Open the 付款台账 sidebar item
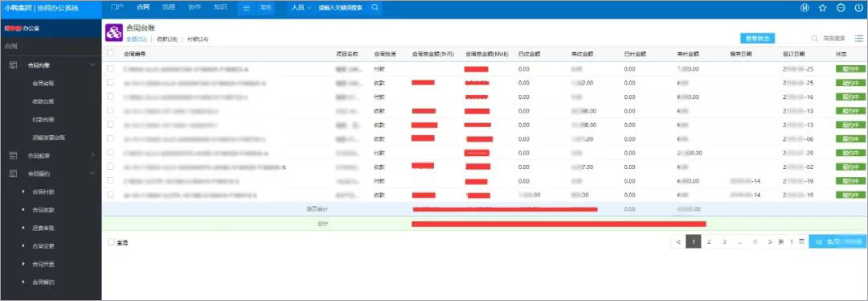868x301 pixels. [43, 119]
